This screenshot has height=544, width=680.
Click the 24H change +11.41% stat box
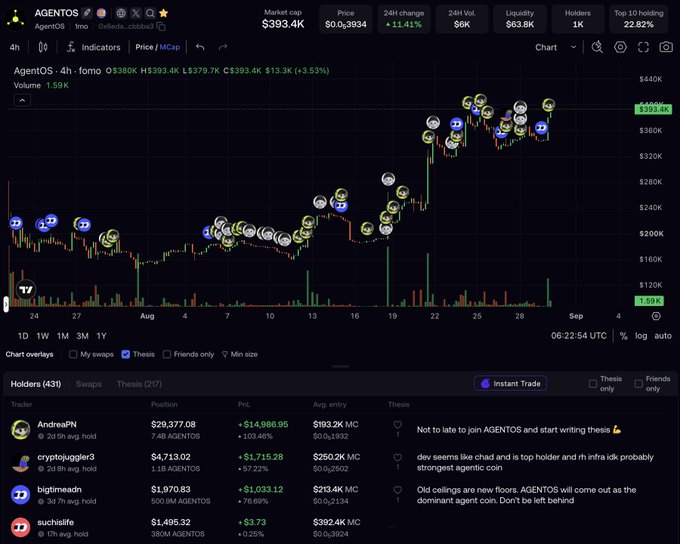click(x=404, y=19)
